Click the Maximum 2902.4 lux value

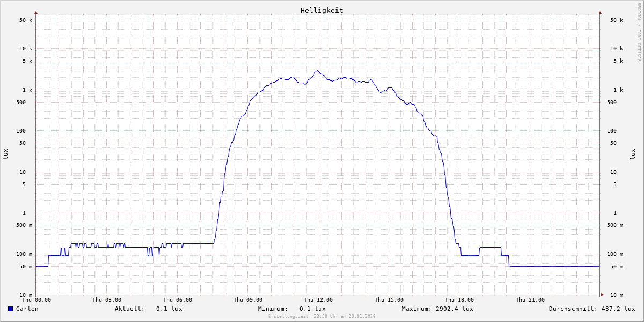(453, 309)
